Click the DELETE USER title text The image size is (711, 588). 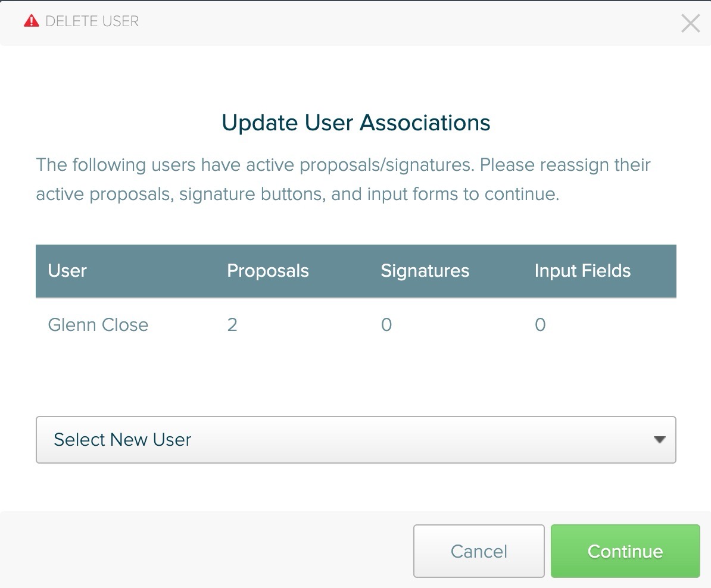(x=92, y=21)
